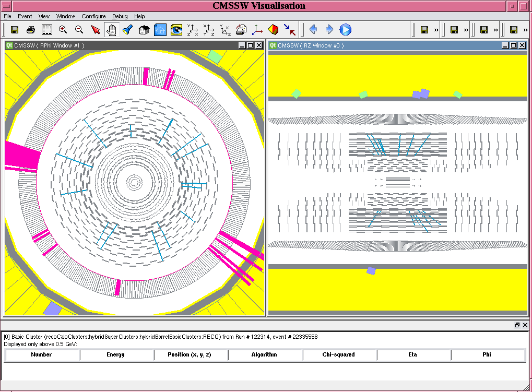Click the Chi-squared column header
Screen dimensions: 532x392
click(339, 355)
